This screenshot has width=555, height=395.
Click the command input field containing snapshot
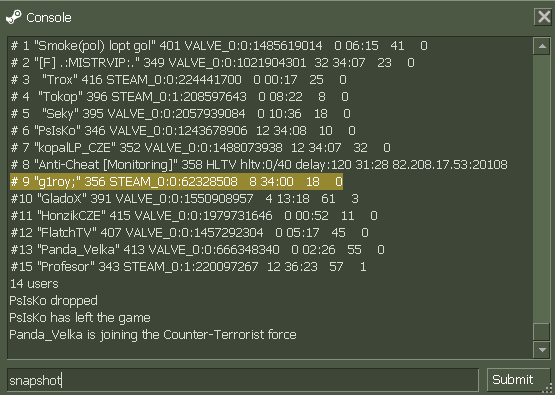243,380
